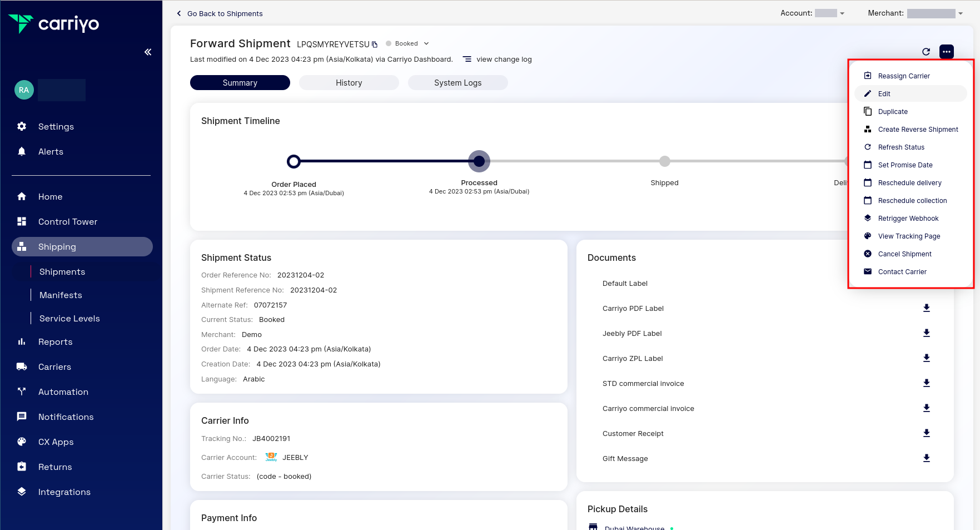
Task: Download the Carriyo ZPL Label
Action: (927, 358)
